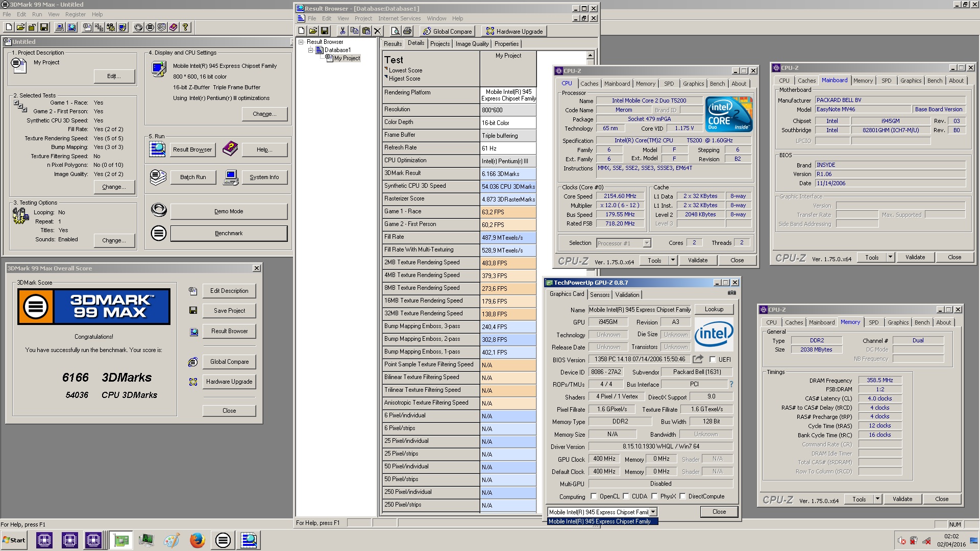Viewport: 980px width, 551px height.
Task: Click the Demo Mode ring icon in 3DMark toolbar
Action: [138, 27]
